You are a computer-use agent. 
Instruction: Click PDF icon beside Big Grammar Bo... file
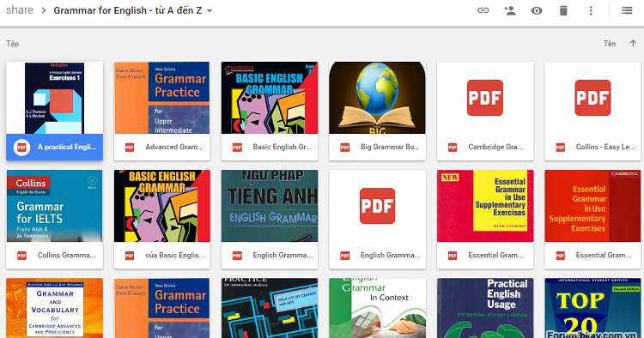coord(344,148)
